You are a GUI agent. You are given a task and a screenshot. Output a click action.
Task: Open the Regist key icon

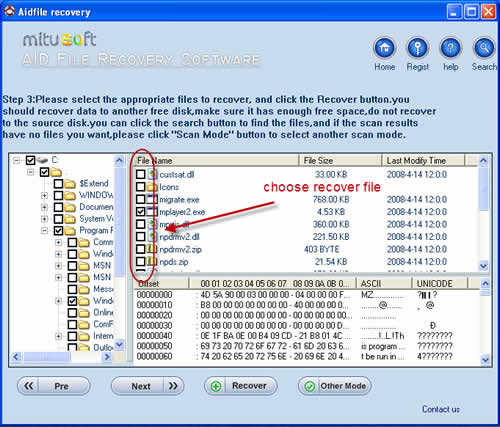click(418, 48)
